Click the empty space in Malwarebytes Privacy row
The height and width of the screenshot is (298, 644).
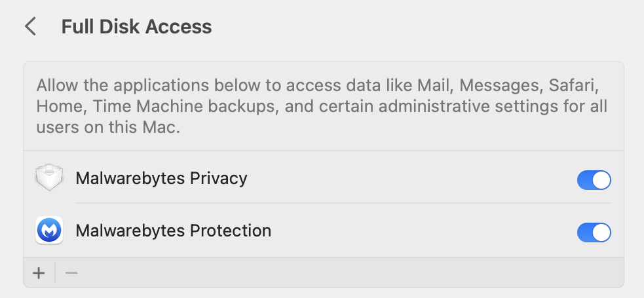(x=406, y=178)
